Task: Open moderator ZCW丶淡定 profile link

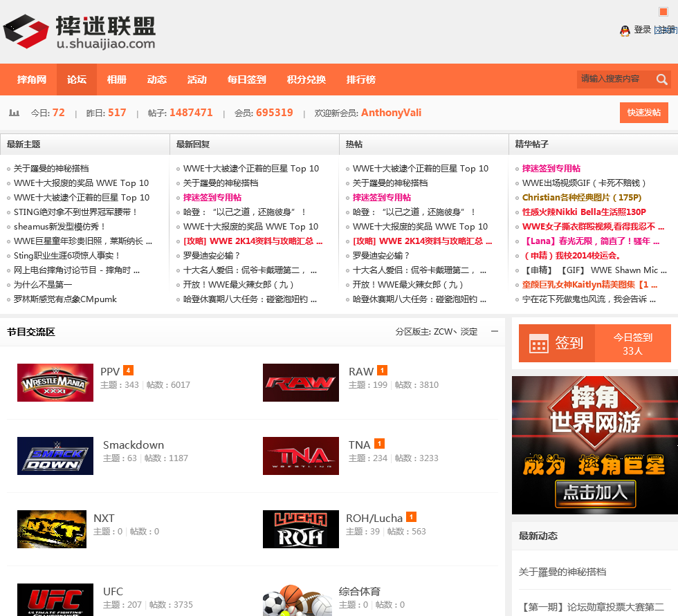Action: point(455,332)
